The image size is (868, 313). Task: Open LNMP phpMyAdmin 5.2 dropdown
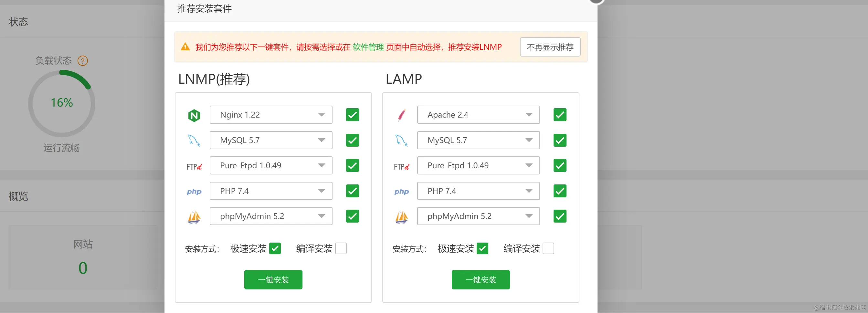click(271, 216)
